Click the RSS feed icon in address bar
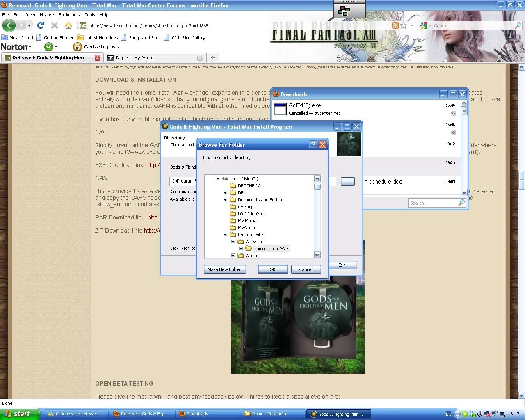The height and width of the screenshot is (420, 525). pyautogui.click(x=395, y=25)
